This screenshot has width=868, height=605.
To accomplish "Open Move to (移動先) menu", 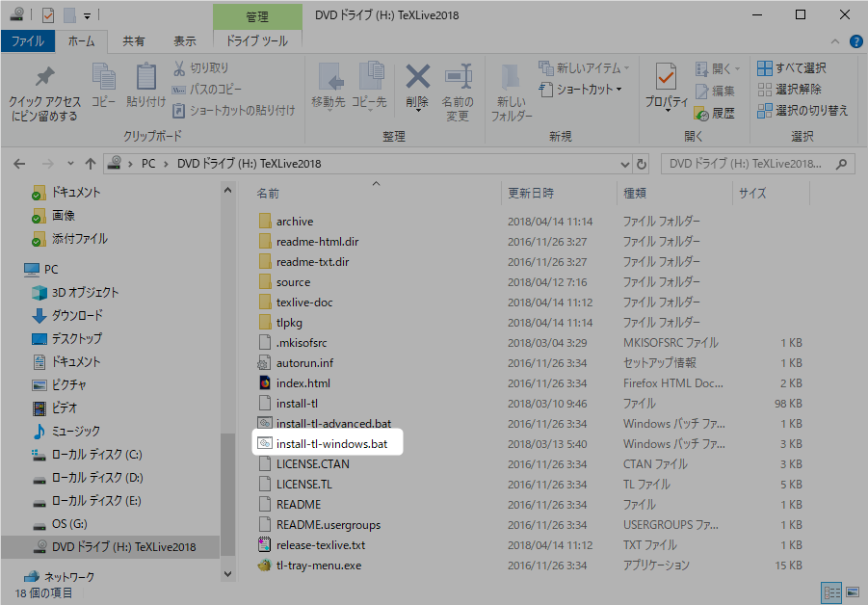I will pyautogui.click(x=329, y=86).
